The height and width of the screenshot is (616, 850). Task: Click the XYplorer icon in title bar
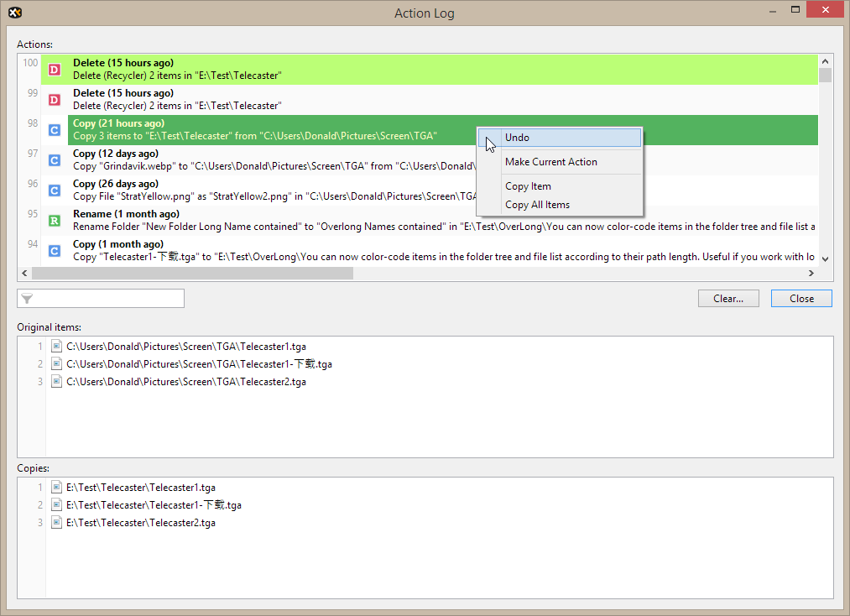(x=15, y=13)
